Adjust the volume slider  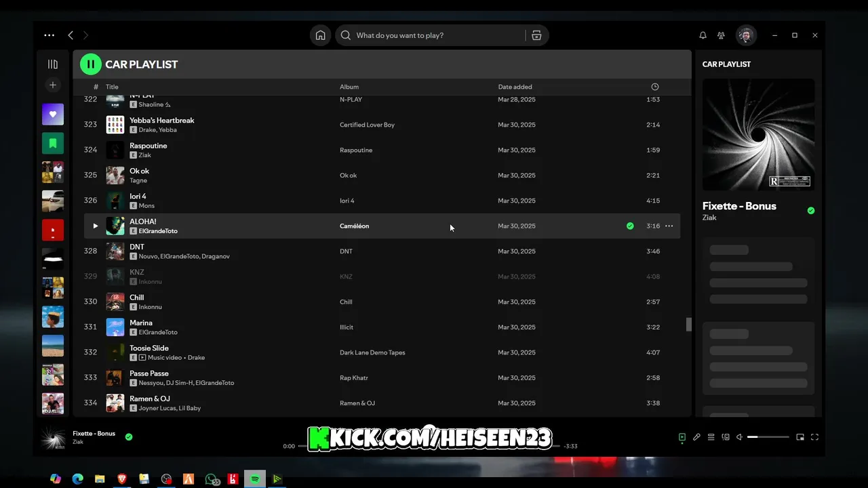[768, 437]
